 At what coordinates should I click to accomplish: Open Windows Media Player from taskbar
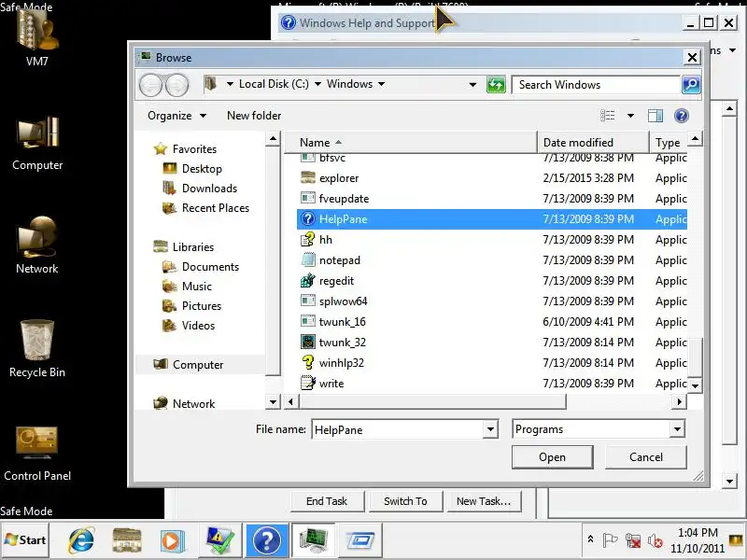tap(172, 540)
